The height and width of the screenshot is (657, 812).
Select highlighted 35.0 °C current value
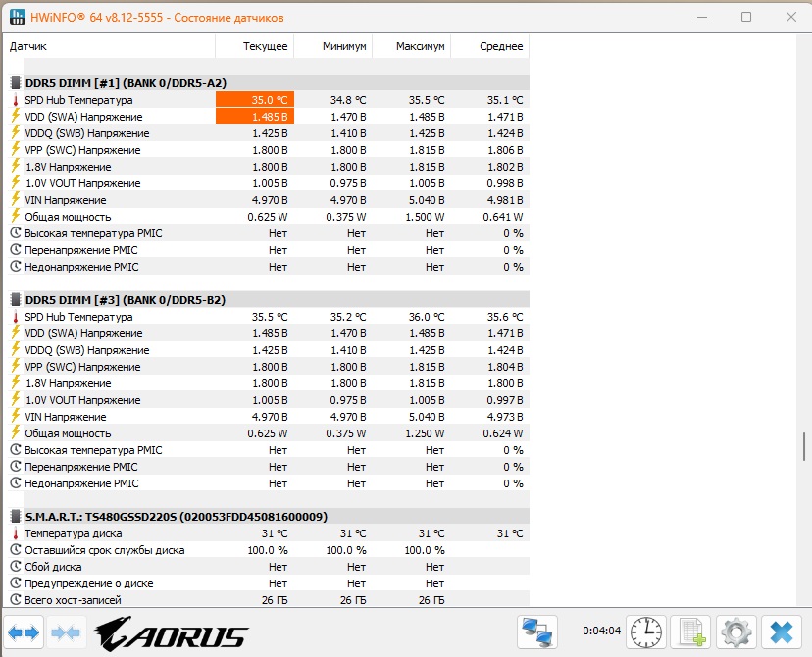(255, 100)
